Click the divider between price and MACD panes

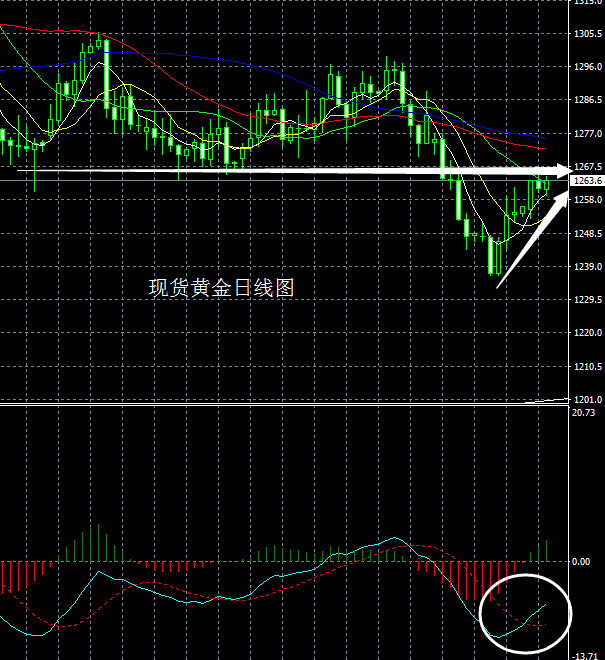(x=284, y=405)
